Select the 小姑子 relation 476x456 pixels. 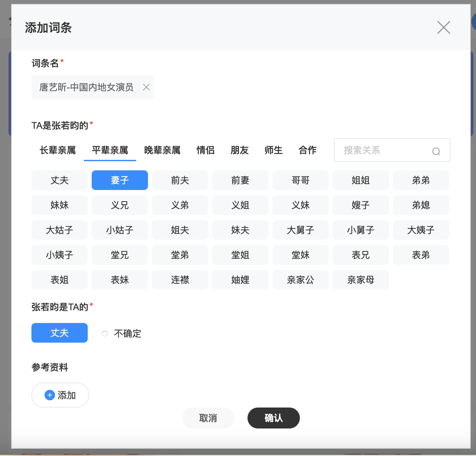[120, 230]
